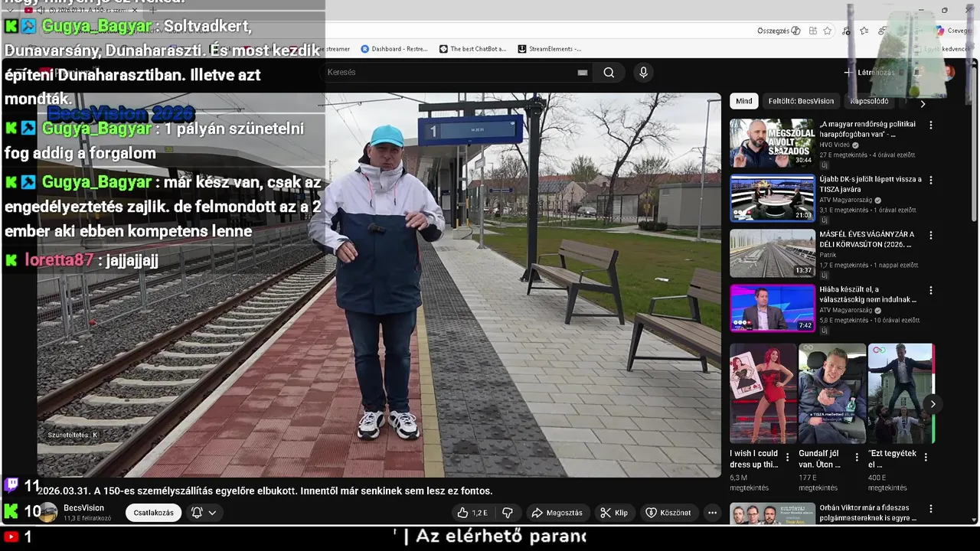Open the 'Ezt tegyétek el' Short
Viewport: 980px width, 551px height.
(x=901, y=393)
